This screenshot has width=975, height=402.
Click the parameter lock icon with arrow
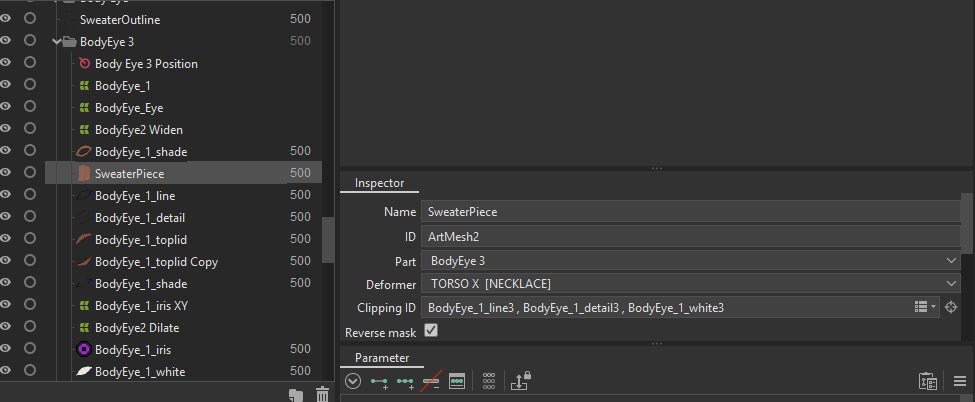520,380
